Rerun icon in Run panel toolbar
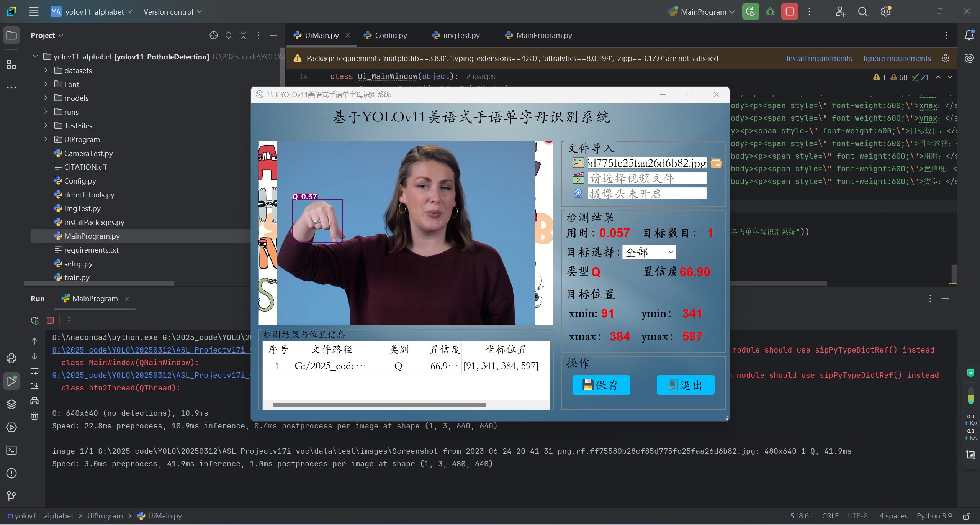 35,320
